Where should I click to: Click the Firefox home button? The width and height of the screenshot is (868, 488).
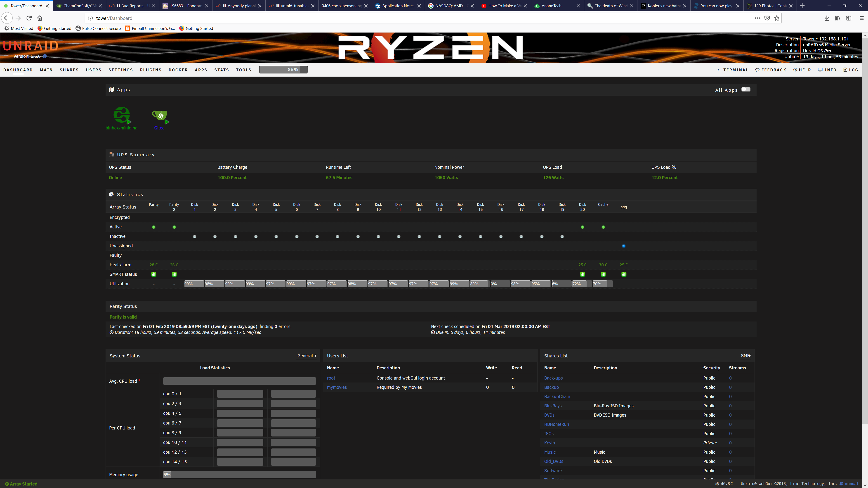coord(40,18)
